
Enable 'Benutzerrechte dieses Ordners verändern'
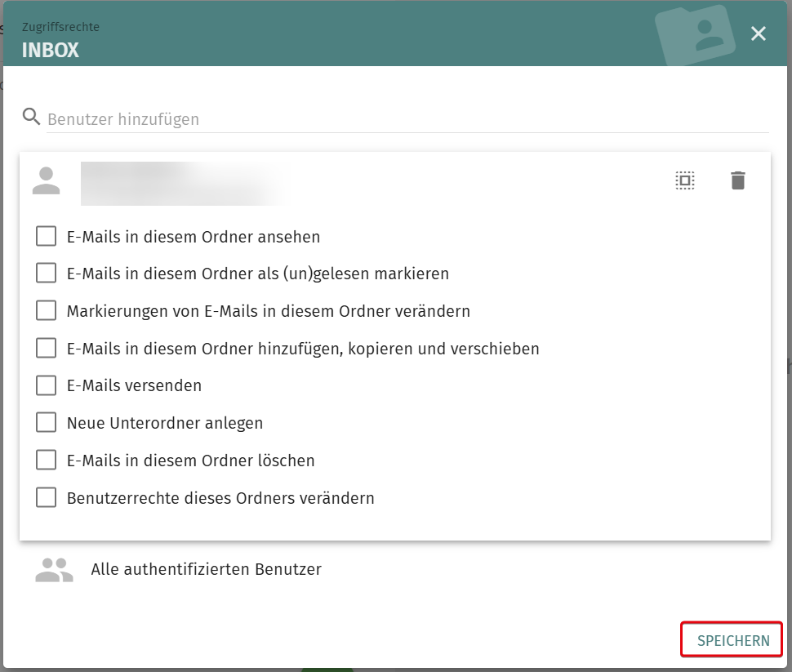click(x=47, y=497)
